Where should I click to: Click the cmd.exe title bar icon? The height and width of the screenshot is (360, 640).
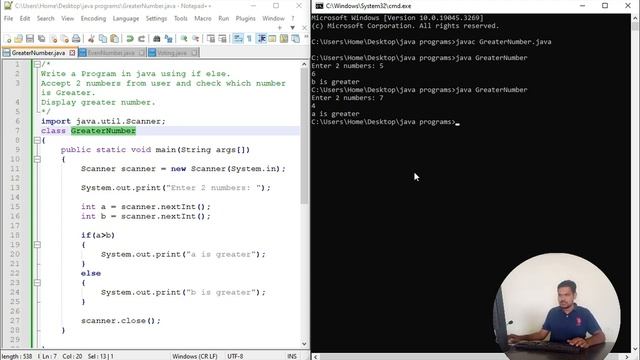tap(319, 6)
